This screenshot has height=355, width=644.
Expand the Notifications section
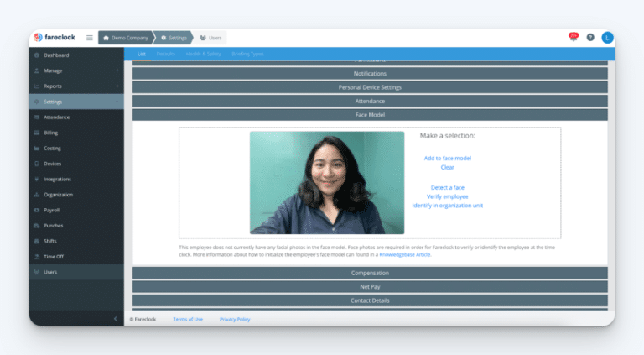370,74
